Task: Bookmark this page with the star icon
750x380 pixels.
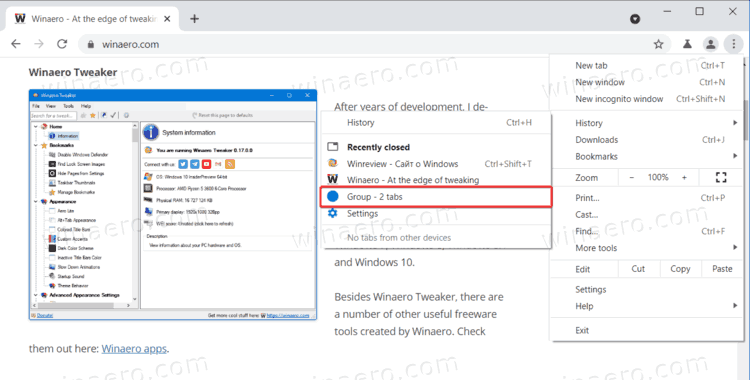Action: tap(659, 44)
